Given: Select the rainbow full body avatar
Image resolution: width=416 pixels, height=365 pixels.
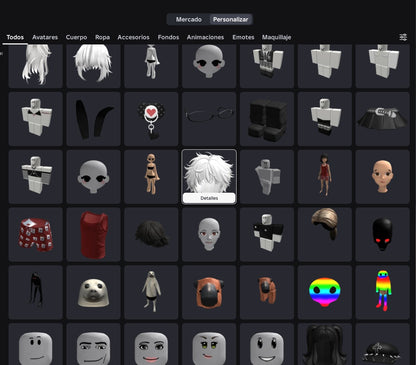Looking at the screenshot, I should [382, 292].
